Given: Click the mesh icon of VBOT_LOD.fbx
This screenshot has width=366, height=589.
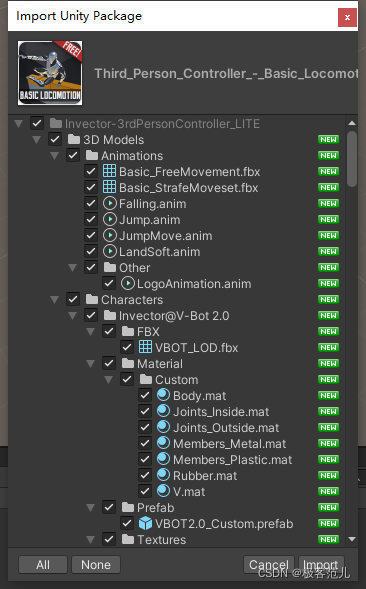Looking at the screenshot, I should [145, 347].
